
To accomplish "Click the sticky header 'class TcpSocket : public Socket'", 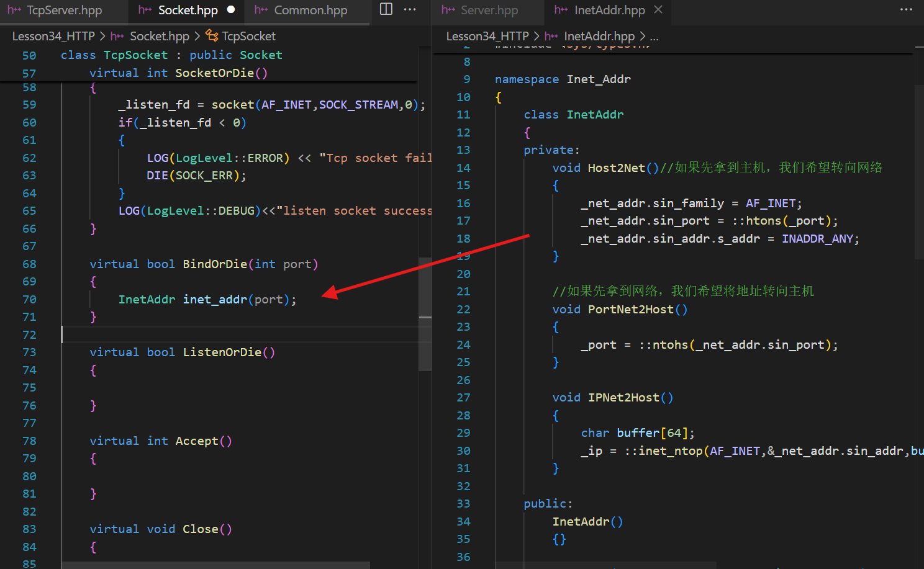I will point(171,55).
